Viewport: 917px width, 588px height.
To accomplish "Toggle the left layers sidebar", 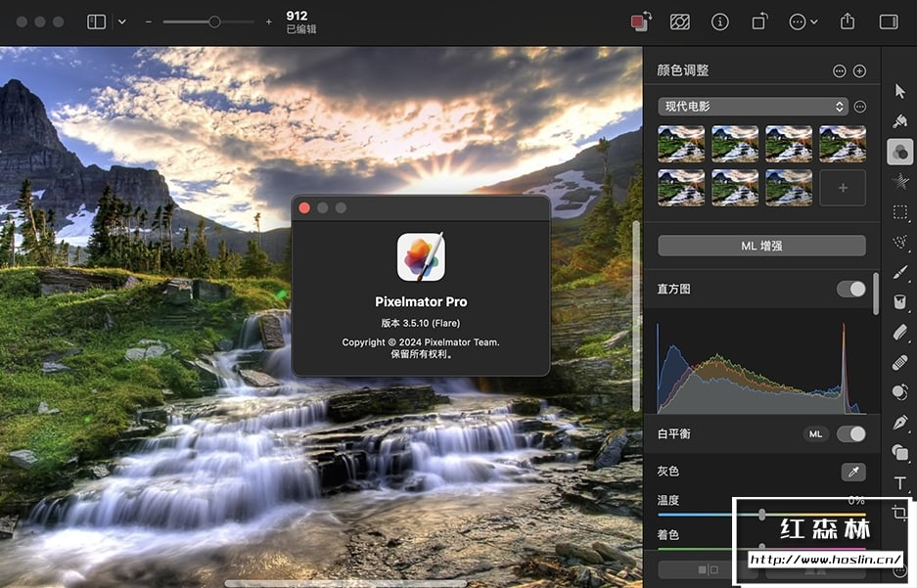I will tap(97, 23).
